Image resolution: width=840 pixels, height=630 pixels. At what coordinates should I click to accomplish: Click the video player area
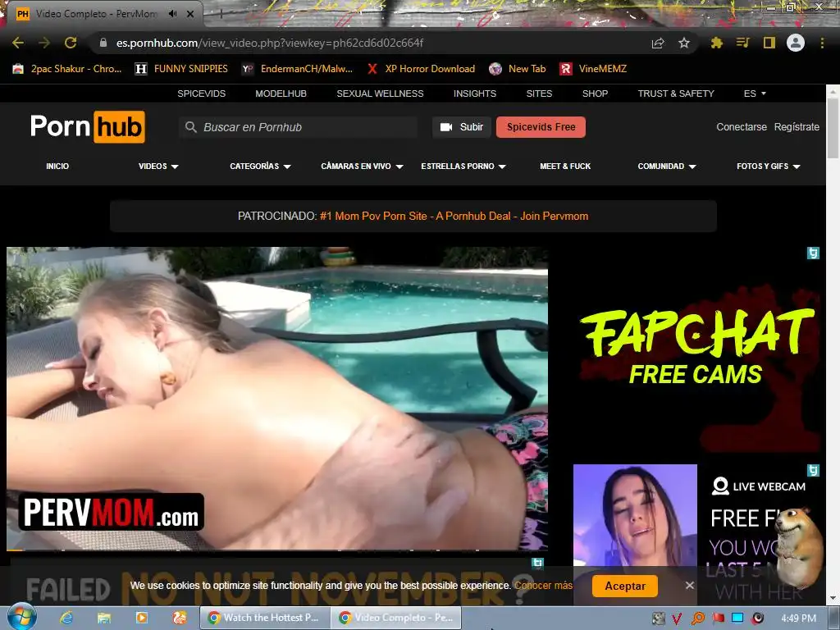pyautogui.click(x=277, y=399)
